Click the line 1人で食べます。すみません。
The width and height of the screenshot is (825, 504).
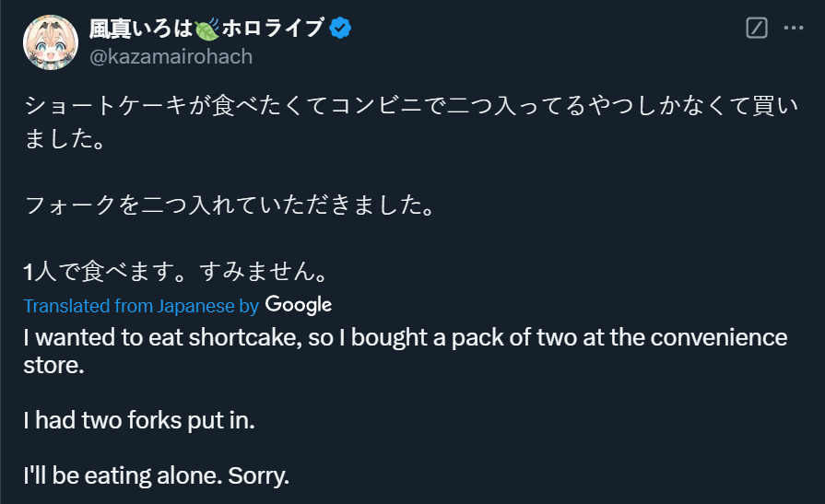pos(176,272)
